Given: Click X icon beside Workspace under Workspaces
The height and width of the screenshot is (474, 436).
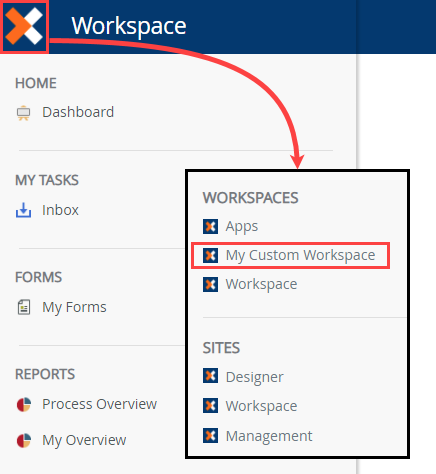Looking at the screenshot, I should 210,284.
